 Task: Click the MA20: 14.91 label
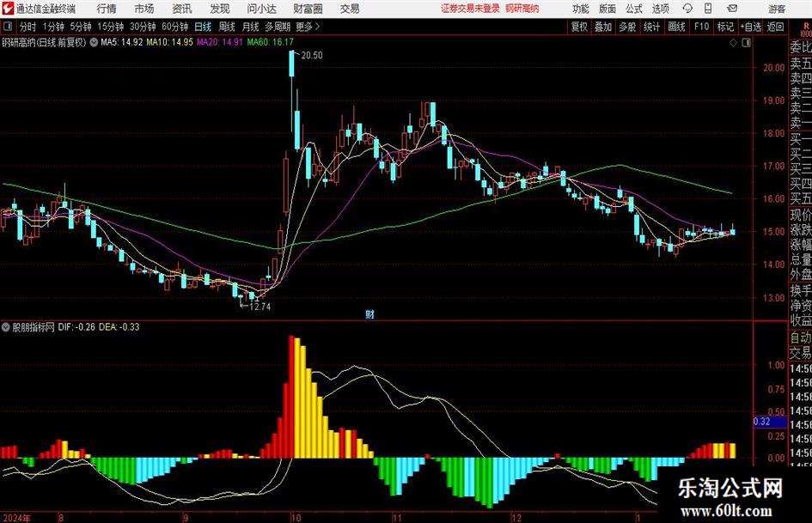coord(220,42)
